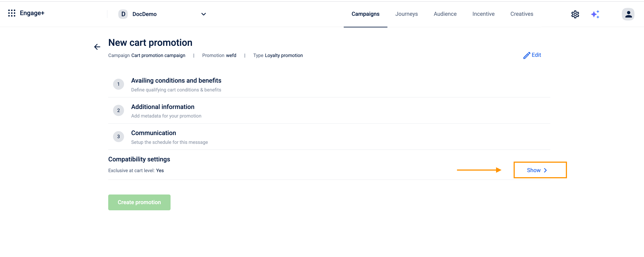The height and width of the screenshot is (257, 644).
Task: Expand Availing conditions and benefits section
Action: tap(176, 81)
